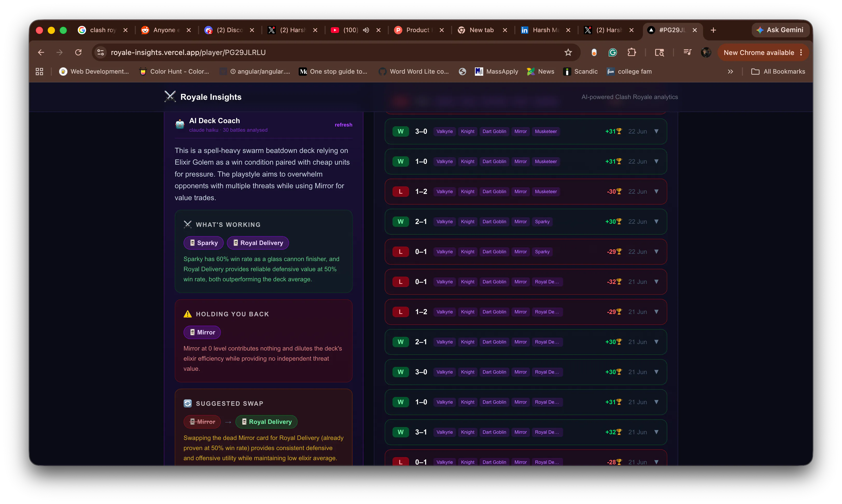842x504 pixels.
Task: Click the Royale Insights crossed-swords logo
Action: pyautogui.click(x=170, y=97)
